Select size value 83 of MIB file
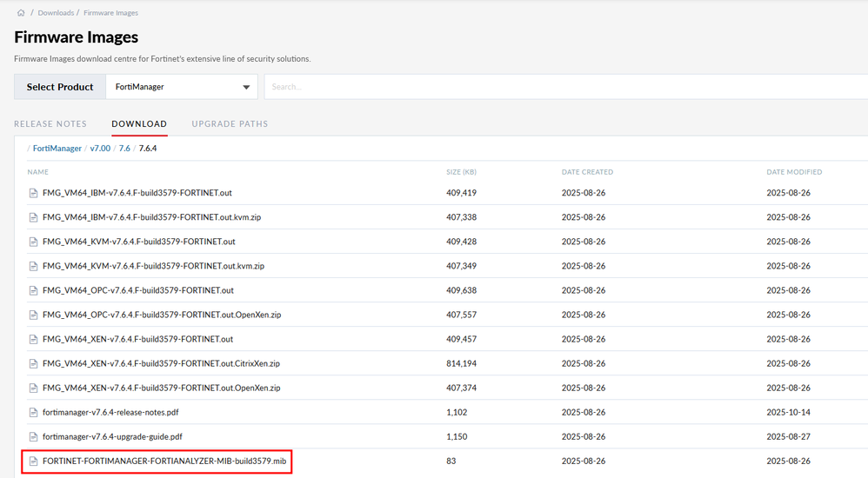 (x=451, y=461)
